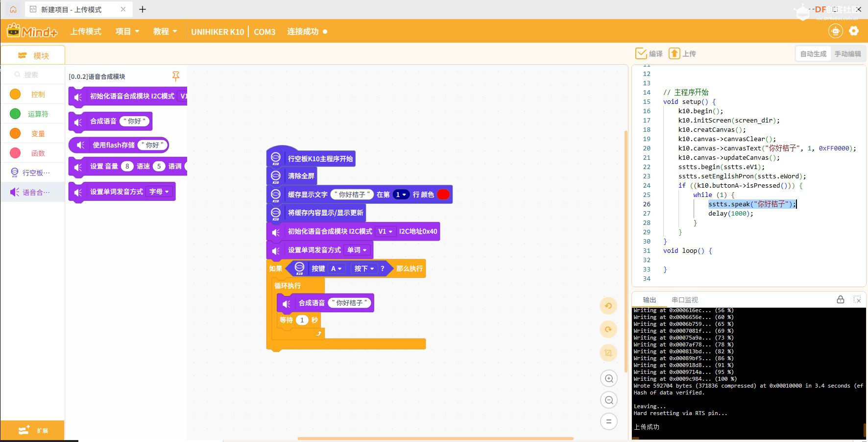Zoom in on the block workspace
This screenshot has height=442, width=868.
point(609,378)
